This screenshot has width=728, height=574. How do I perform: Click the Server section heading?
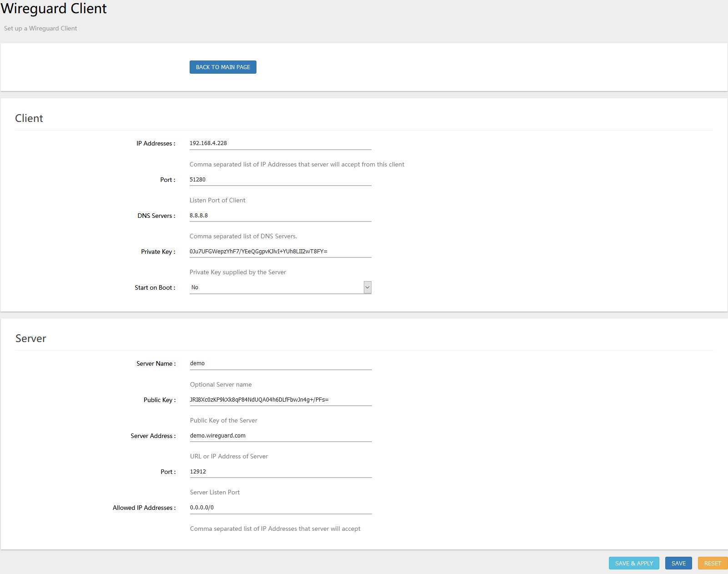click(x=31, y=338)
